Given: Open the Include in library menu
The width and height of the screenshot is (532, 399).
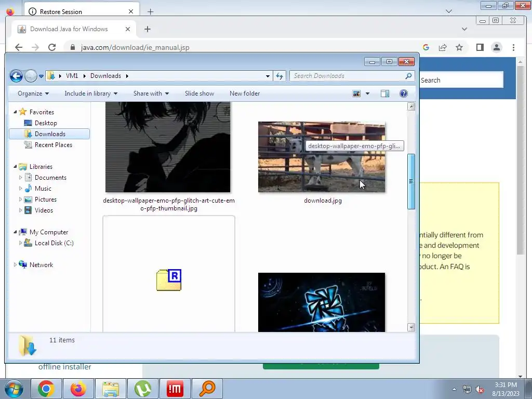Looking at the screenshot, I should pos(91,94).
